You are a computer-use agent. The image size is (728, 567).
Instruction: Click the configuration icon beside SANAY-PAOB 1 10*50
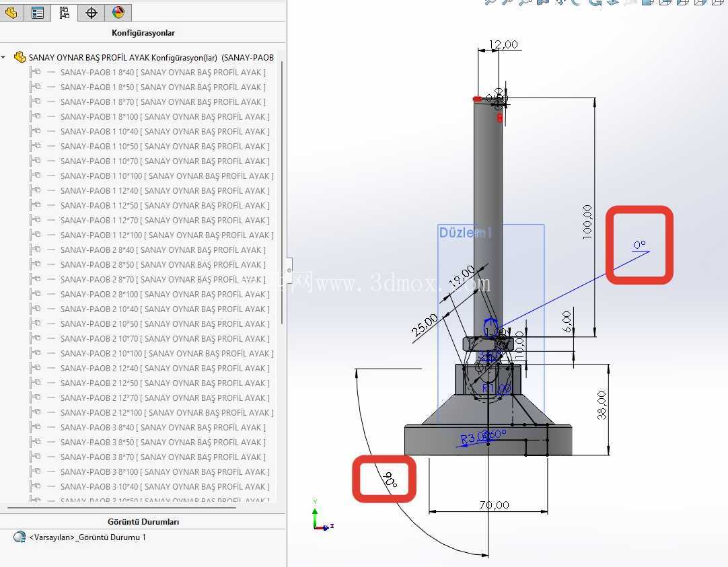[x=35, y=147]
